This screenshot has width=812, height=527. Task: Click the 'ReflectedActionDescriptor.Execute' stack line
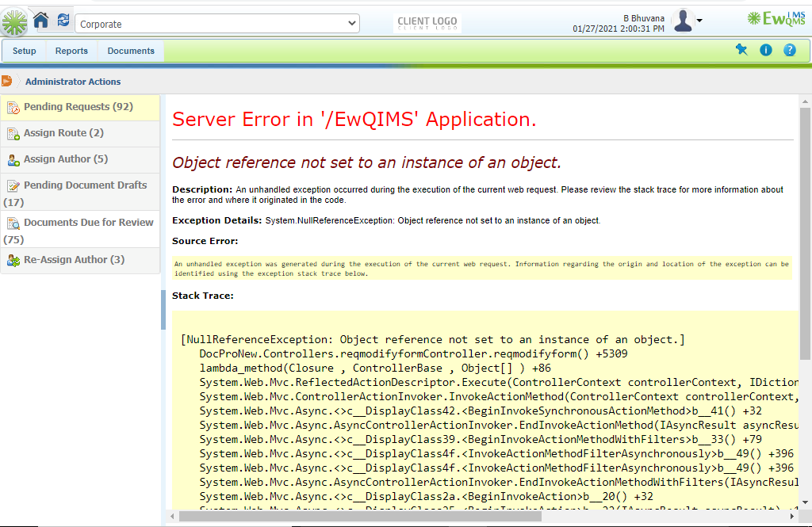pos(498,383)
